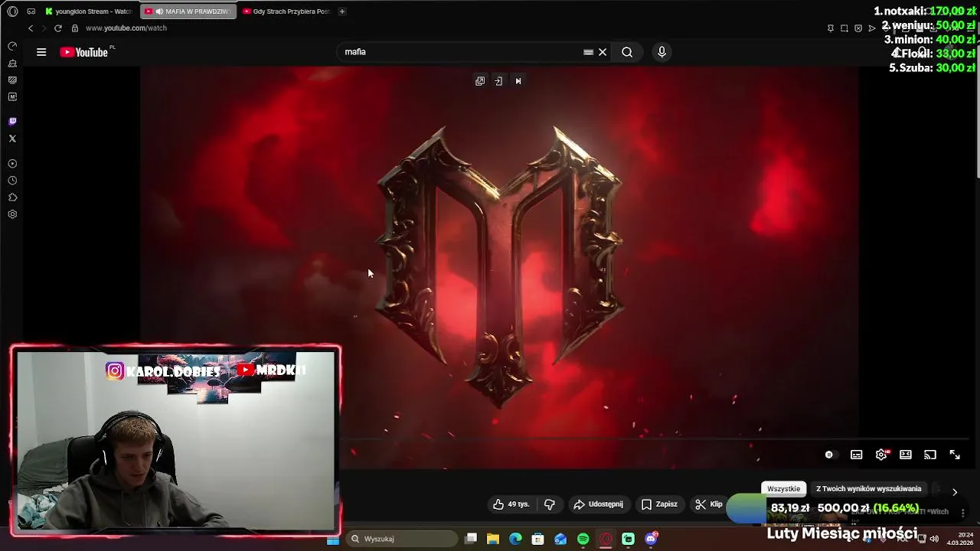Create a clip using Klip button
This screenshot has height=551, width=980.
pyautogui.click(x=708, y=504)
